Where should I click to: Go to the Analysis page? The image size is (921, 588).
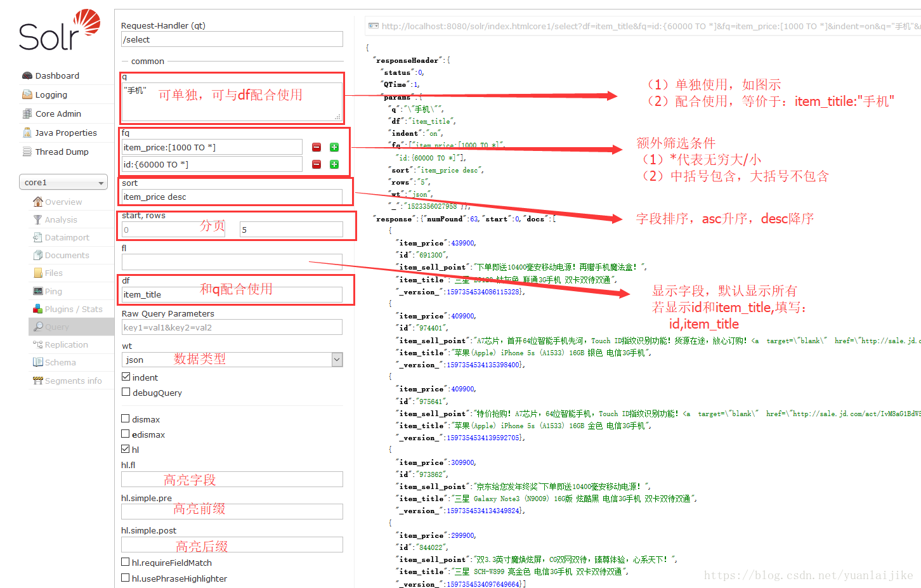(x=61, y=219)
